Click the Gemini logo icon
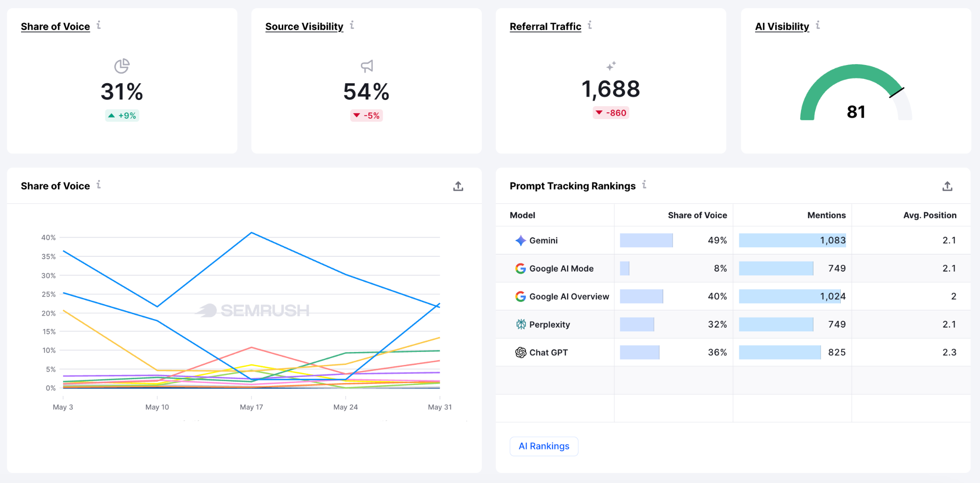980x483 pixels. 521,241
